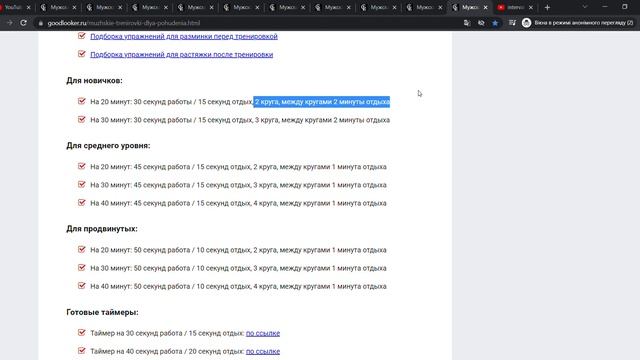The width and height of the screenshot is (640, 360).
Task: Close the 'interv' YouTube tab
Action: [x=531, y=7]
